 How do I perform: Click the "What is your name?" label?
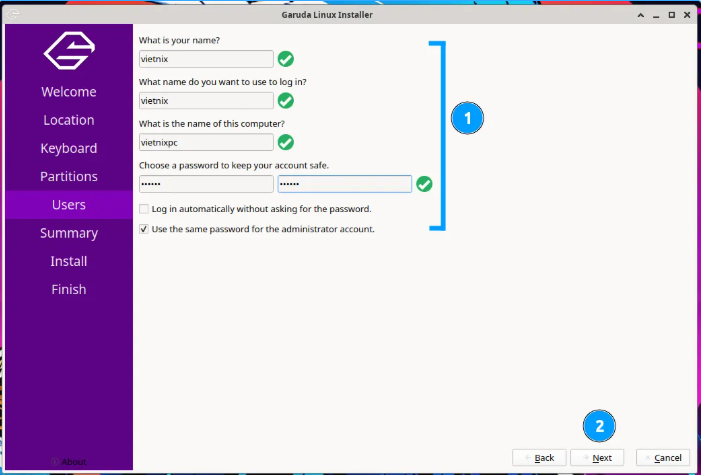[179, 40]
